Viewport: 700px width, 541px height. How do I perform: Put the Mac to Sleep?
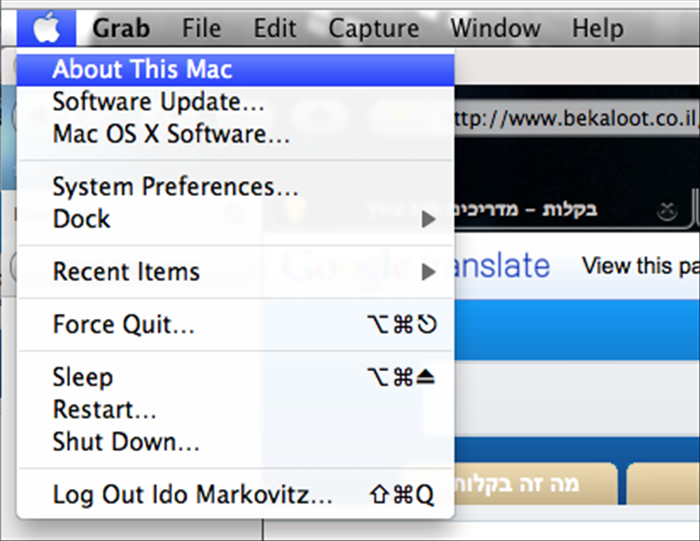[x=236, y=377]
